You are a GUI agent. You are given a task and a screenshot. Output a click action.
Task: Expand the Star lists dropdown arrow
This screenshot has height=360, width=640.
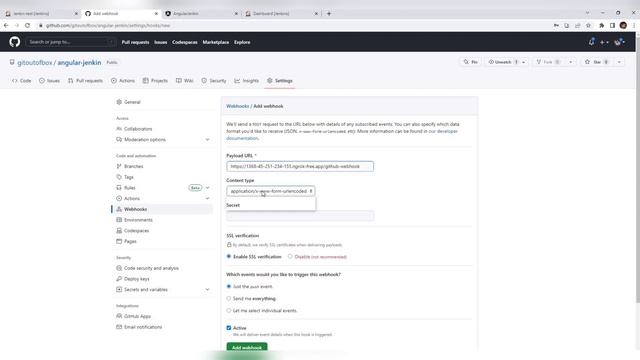point(619,62)
